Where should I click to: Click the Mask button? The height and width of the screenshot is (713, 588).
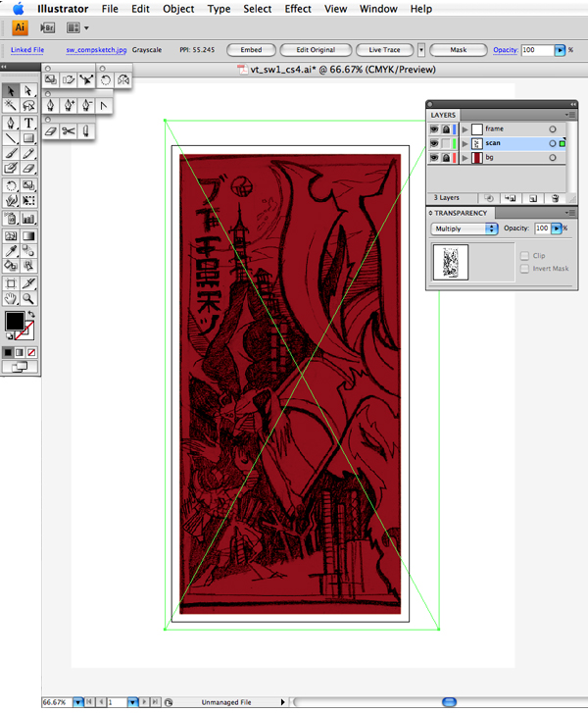coord(459,50)
